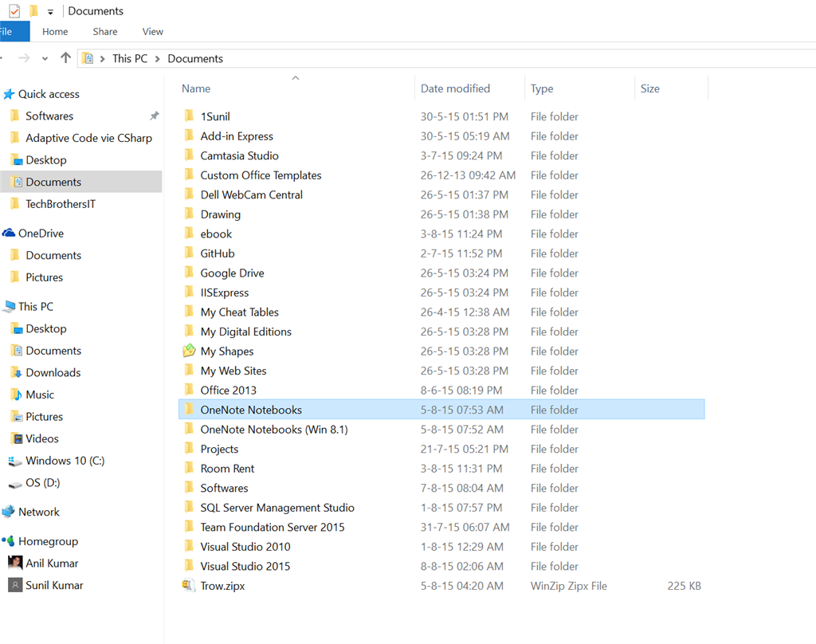This screenshot has width=816, height=644.
Task: Click the Team Foundation Server 2015 folder icon
Action: (189, 526)
